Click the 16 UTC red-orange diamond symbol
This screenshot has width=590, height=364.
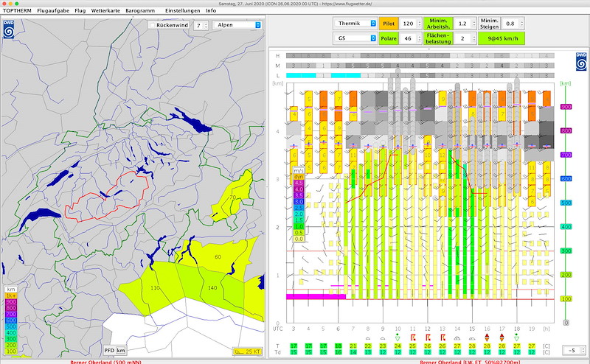click(x=487, y=337)
